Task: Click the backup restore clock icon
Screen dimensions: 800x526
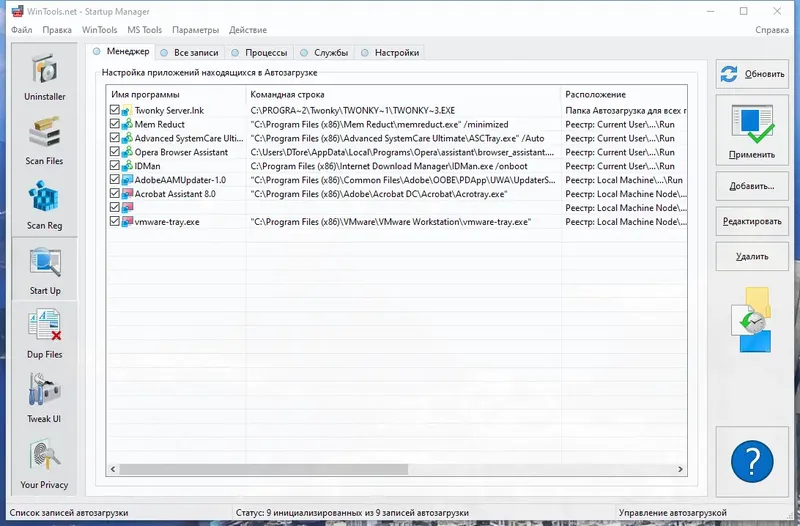Action: point(752,320)
